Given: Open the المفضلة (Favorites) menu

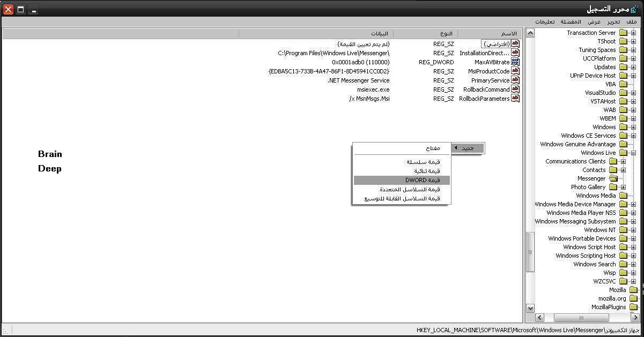Looking at the screenshot, I should coord(571,22).
